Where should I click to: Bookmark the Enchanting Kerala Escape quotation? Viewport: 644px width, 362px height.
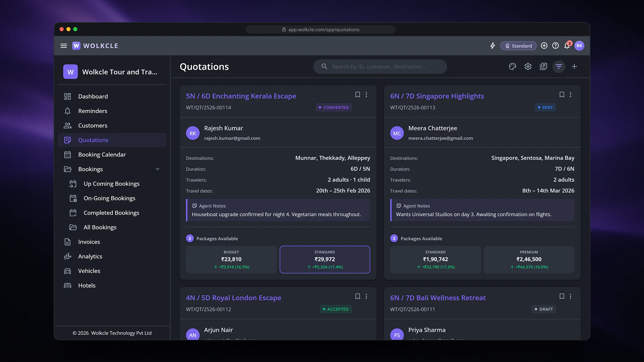358,95
